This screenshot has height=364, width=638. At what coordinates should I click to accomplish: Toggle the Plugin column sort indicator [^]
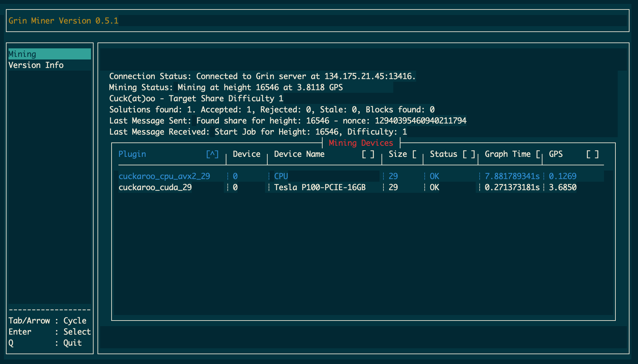(212, 154)
